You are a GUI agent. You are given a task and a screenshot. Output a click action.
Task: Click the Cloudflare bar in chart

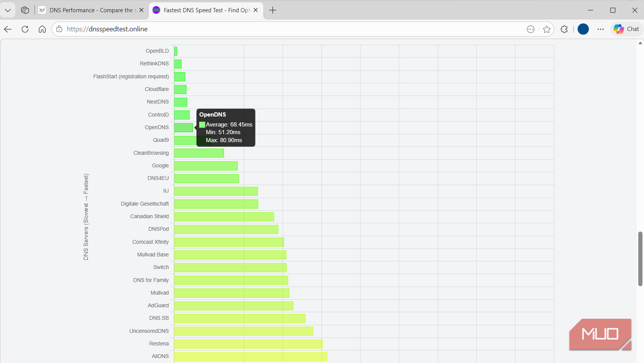[x=180, y=89]
